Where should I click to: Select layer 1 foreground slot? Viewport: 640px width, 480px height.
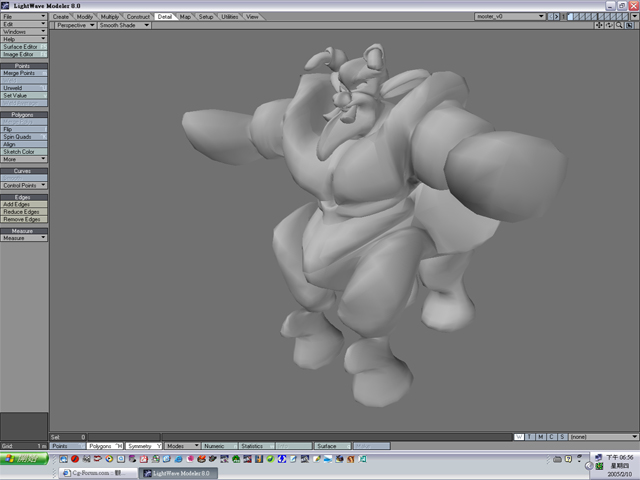pyautogui.click(x=571, y=16)
